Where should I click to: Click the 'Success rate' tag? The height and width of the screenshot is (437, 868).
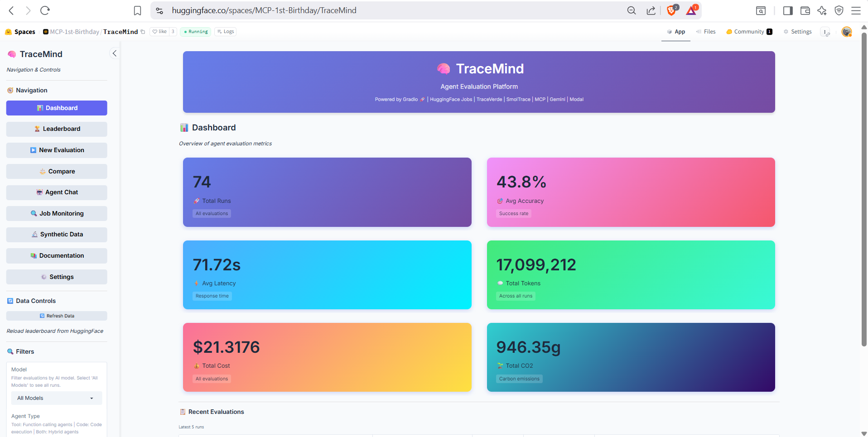514,213
